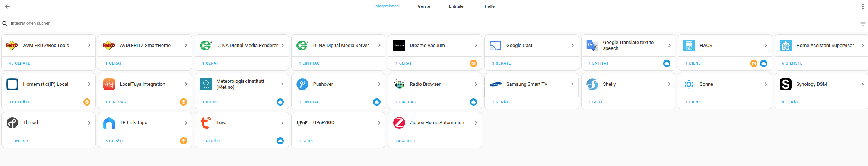Viewport: 868px width, 166px height.
Task: Open the three-dot overflow menu
Action: click(862, 6)
